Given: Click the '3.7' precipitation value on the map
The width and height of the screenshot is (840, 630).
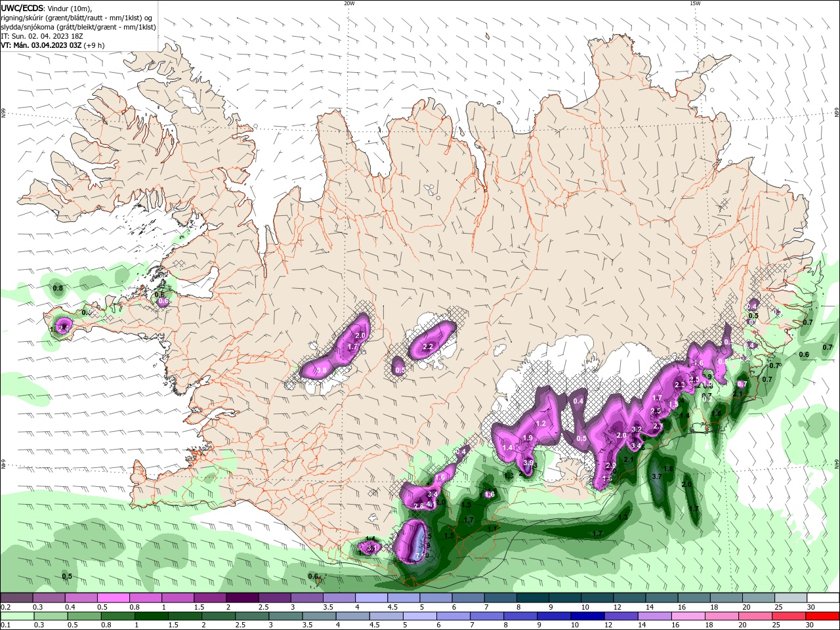Looking at the screenshot, I should coord(656,476).
